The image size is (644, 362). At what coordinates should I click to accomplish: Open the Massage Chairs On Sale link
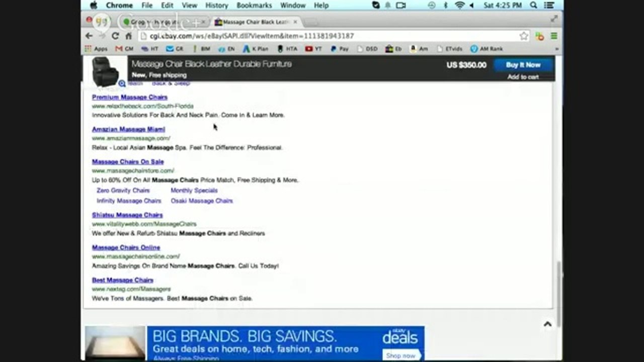point(128,162)
